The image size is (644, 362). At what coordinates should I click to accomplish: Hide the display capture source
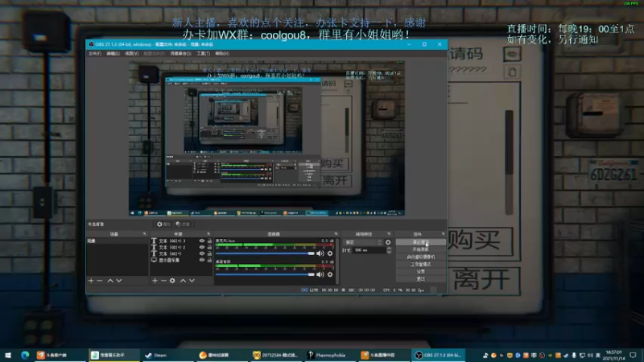(202, 260)
